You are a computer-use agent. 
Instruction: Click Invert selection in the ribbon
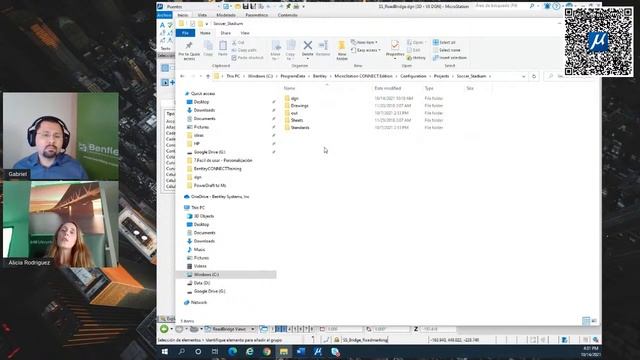(x=450, y=58)
